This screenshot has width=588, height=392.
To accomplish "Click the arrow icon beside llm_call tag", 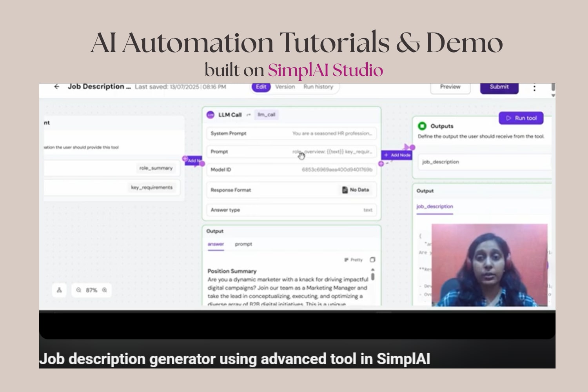I will (249, 115).
